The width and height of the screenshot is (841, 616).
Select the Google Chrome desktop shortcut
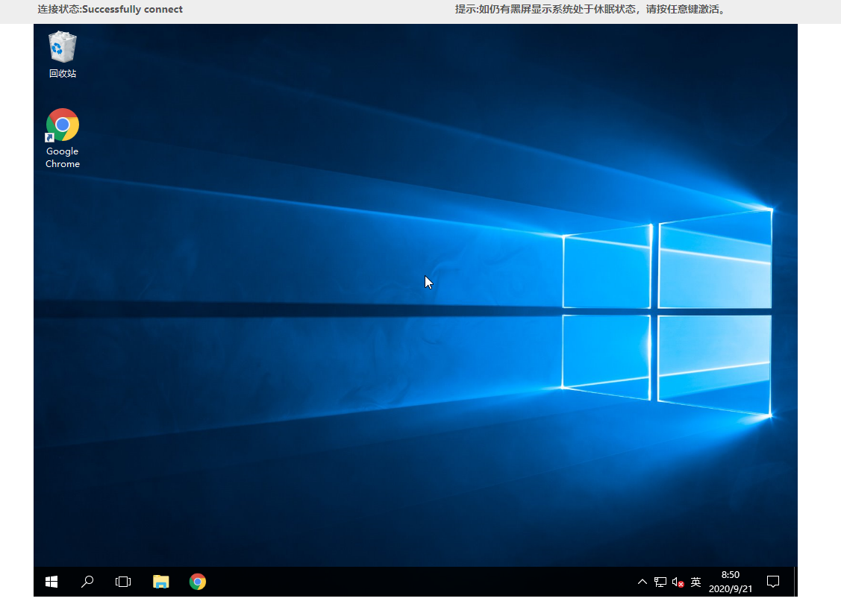(x=62, y=139)
